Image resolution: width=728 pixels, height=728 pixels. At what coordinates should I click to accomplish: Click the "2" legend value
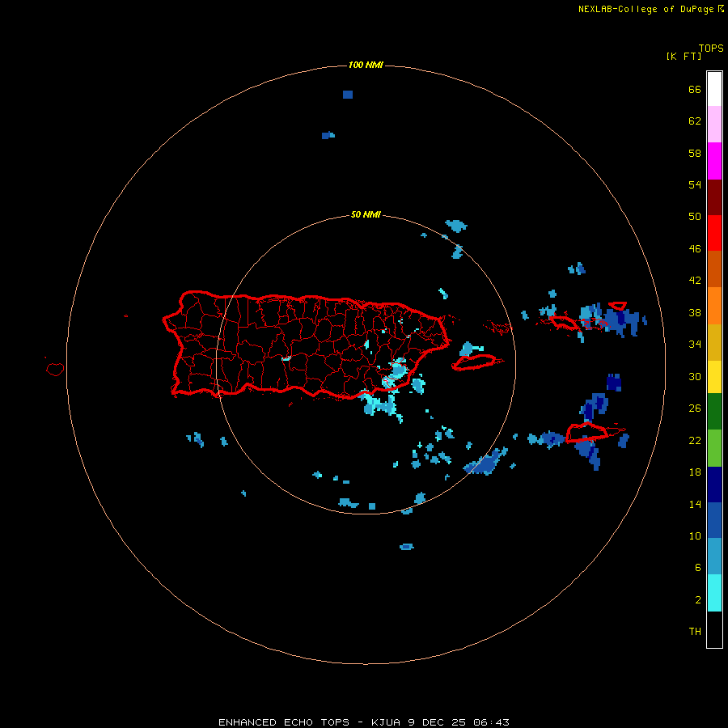pos(698,599)
